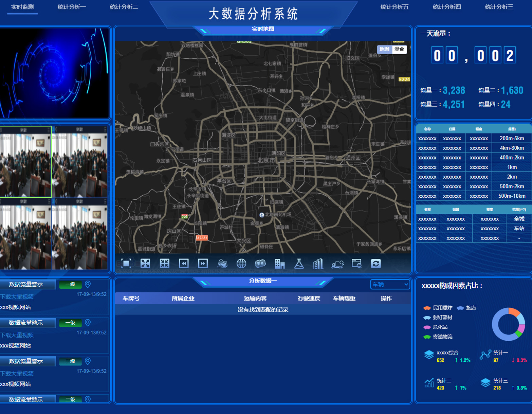Select the green-bordered camera feed thumbnail

tap(25, 162)
